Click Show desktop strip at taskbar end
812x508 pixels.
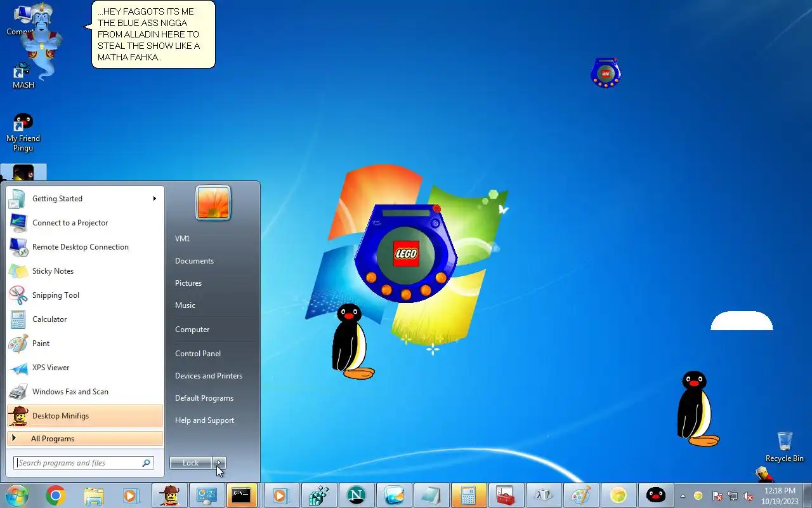click(x=807, y=495)
